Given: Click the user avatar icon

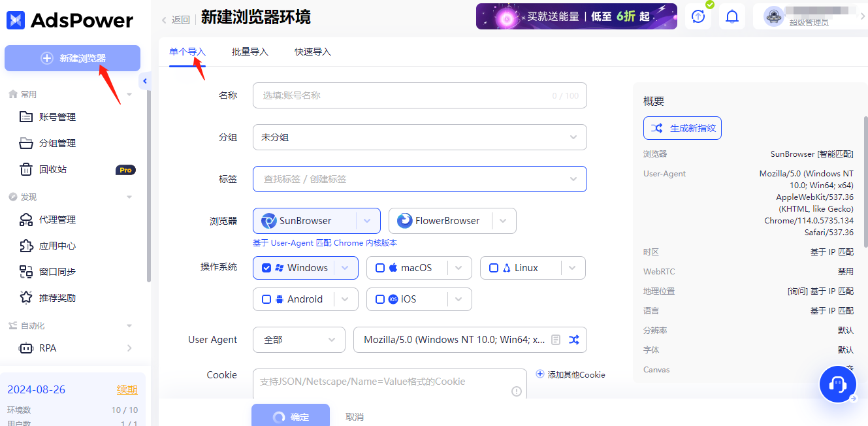Looking at the screenshot, I should (773, 17).
